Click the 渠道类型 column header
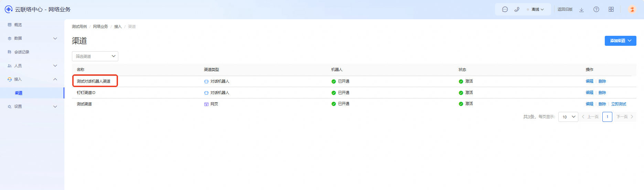This screenshot has height=190, width=644. [x=212, y=70]
